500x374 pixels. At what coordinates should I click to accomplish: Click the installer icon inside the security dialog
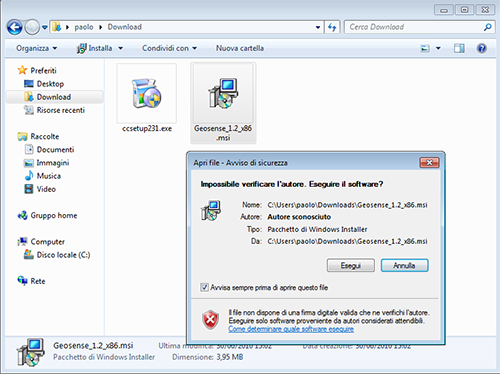210,210
